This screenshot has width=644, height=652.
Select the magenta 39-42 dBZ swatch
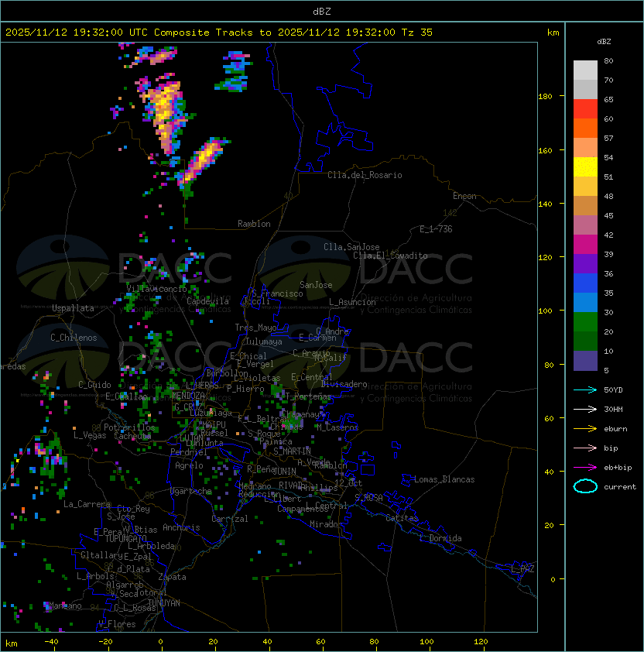[585, 245]
